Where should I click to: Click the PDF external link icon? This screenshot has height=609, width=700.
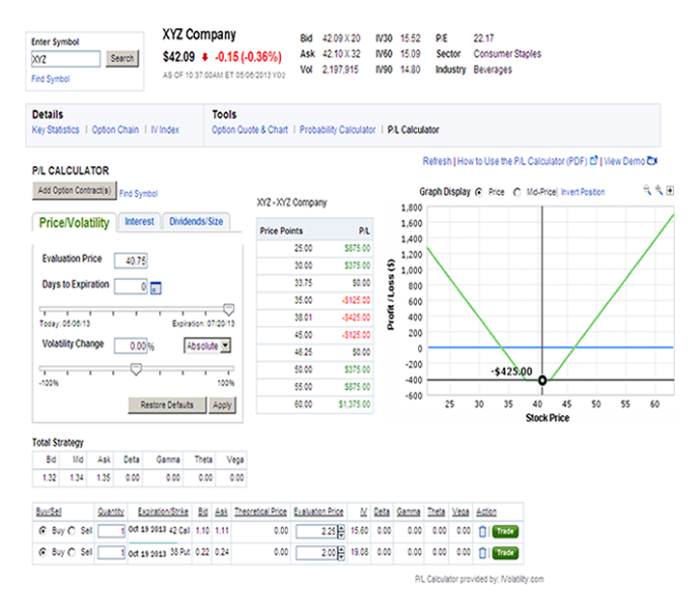coord(594,161)
